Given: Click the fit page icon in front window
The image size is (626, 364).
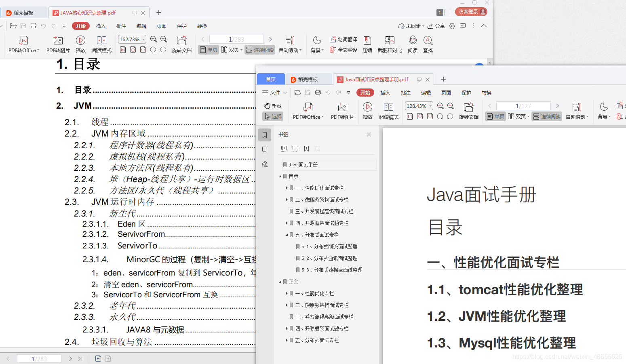Looking at the screenshot, I should (420, 116).
